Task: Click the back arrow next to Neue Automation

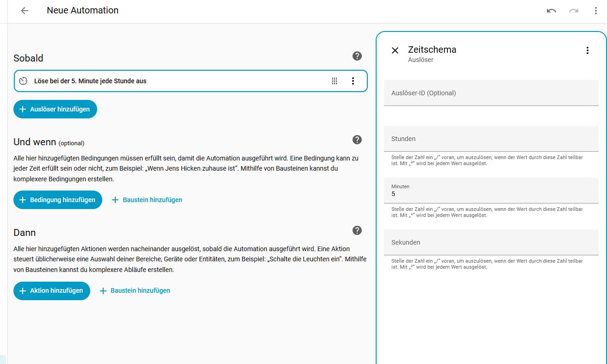Action: coord(25,11)
